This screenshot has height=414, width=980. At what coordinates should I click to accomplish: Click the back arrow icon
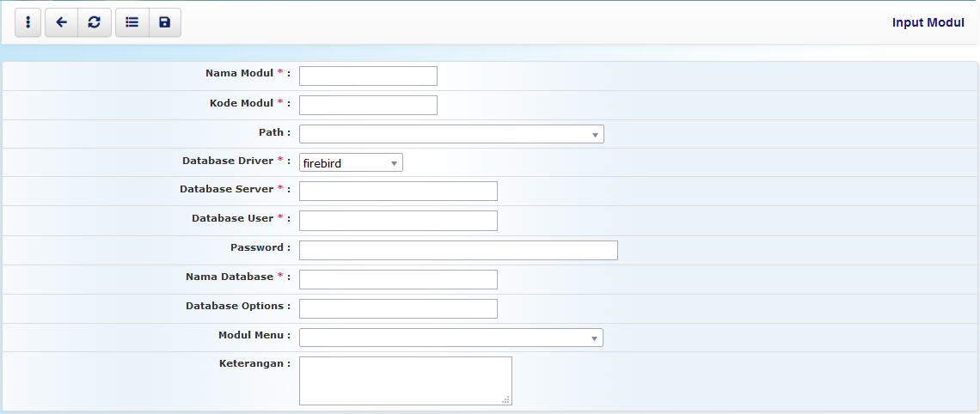pos(61,22)
